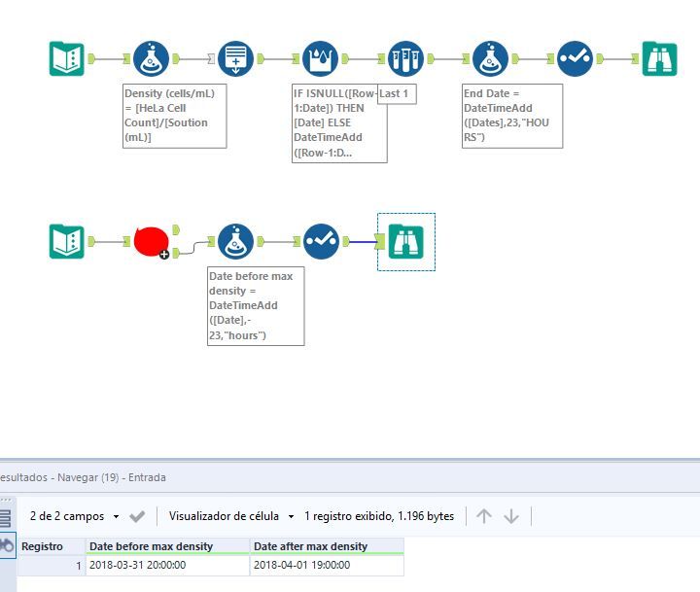The image size is (700, 592).
Task: Click the End Date Formula tool
Action: [x=490, y=58]
